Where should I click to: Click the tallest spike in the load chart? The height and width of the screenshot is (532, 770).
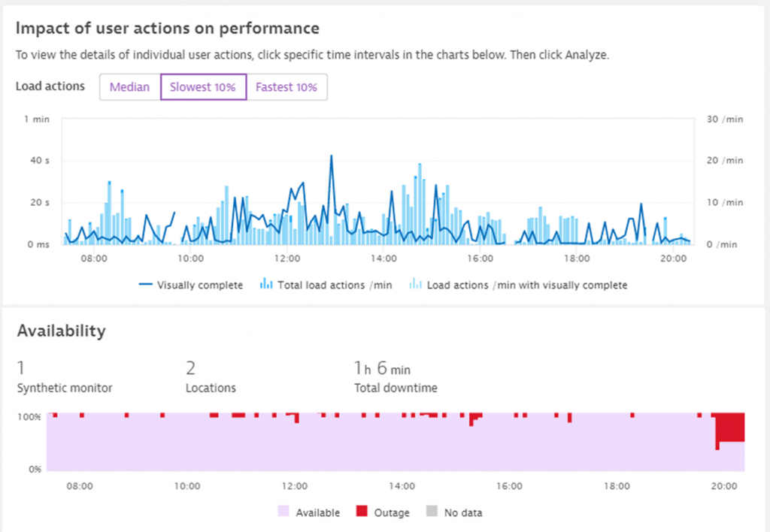(332, 158)
